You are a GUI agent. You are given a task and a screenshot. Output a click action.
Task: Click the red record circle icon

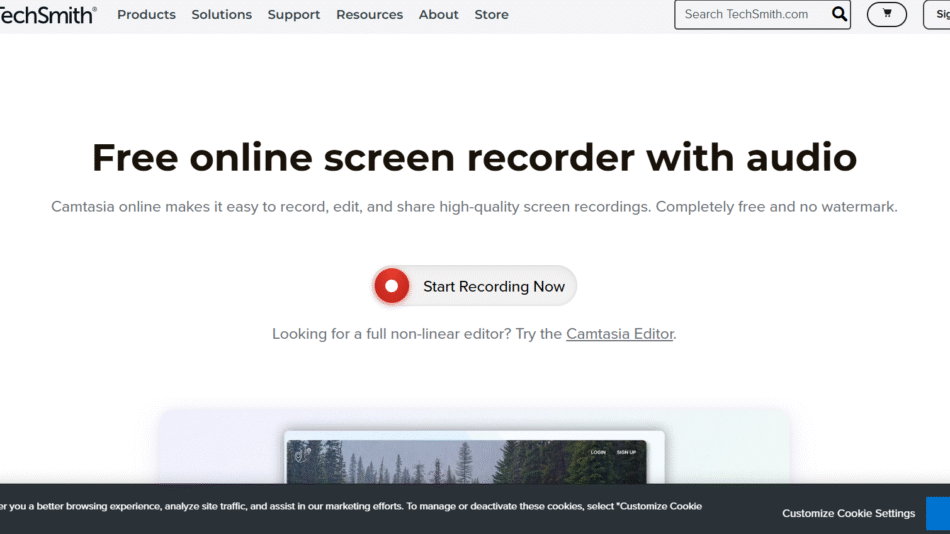click(391, 286)
